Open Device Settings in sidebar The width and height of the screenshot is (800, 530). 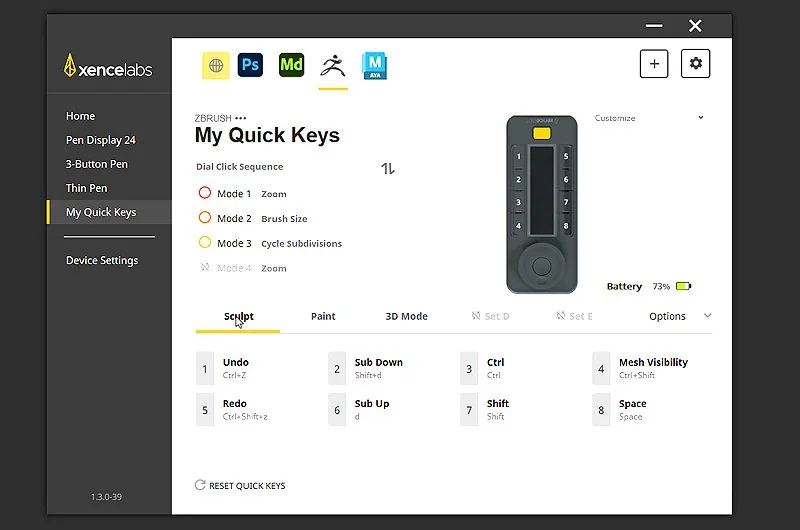coord(102,261)
